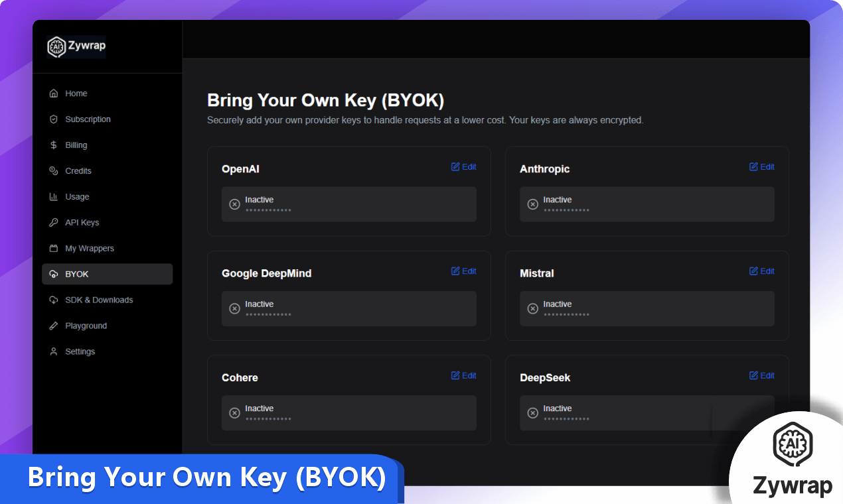This screenshot has height=504, width=843.
Task: Click Inactive status text under Cohere
Action: 259,409
